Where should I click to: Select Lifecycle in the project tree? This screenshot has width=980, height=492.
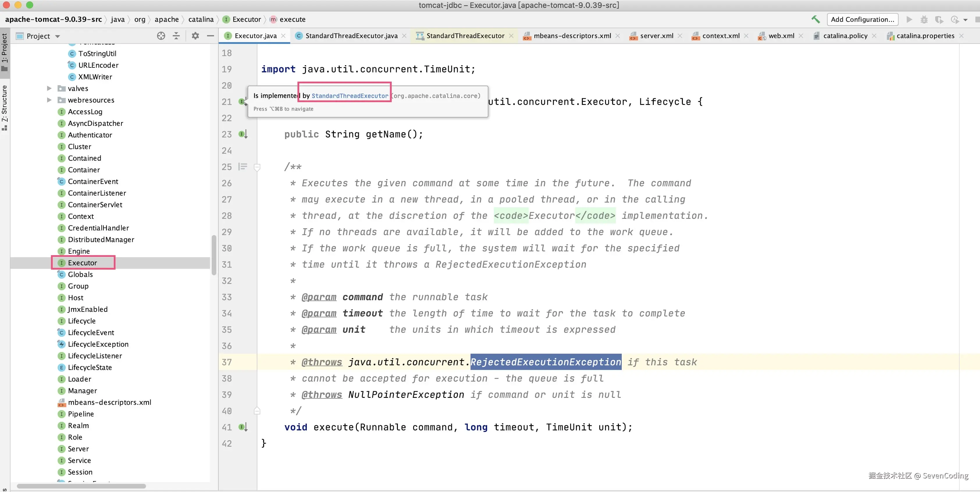coord(81,321)
